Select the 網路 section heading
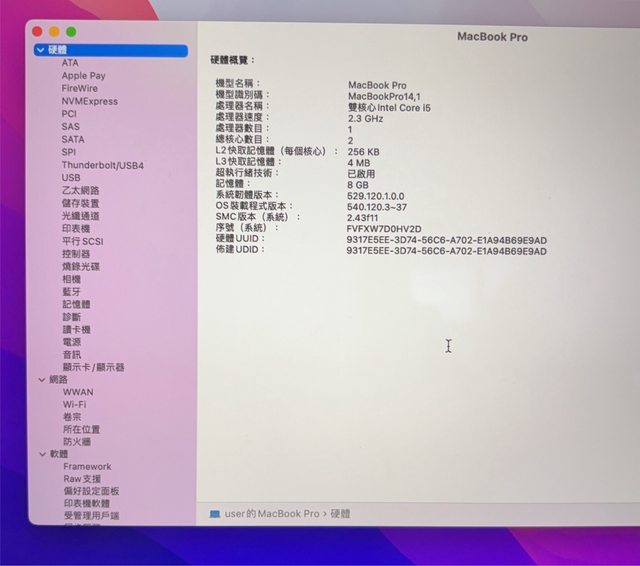The image size is (640, 566). [58, 380]
